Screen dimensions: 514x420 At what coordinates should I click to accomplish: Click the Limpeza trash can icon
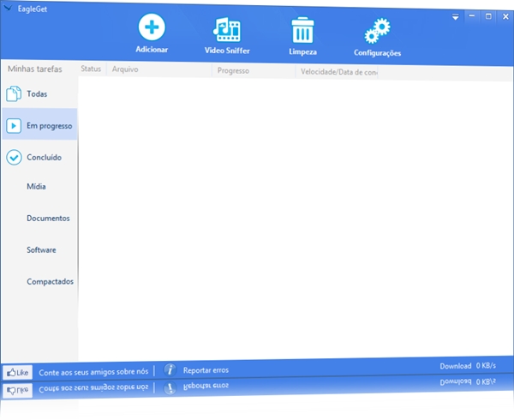click(x=302, y=30)
